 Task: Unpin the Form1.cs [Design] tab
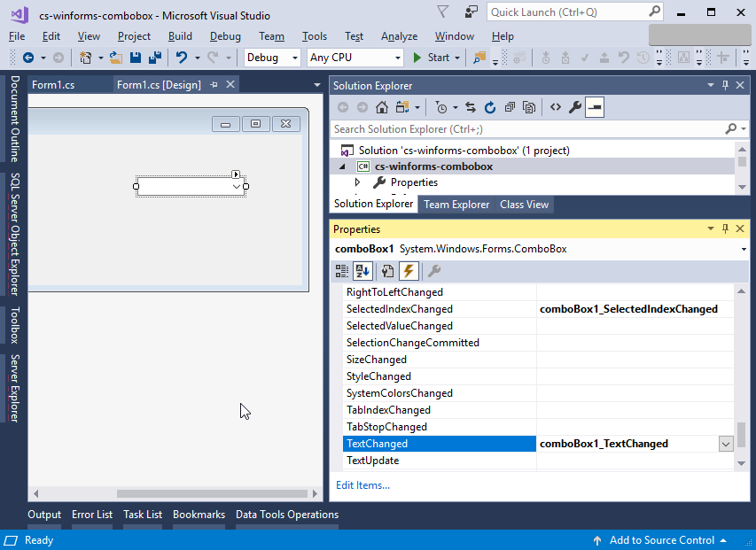tap(215, 84)
